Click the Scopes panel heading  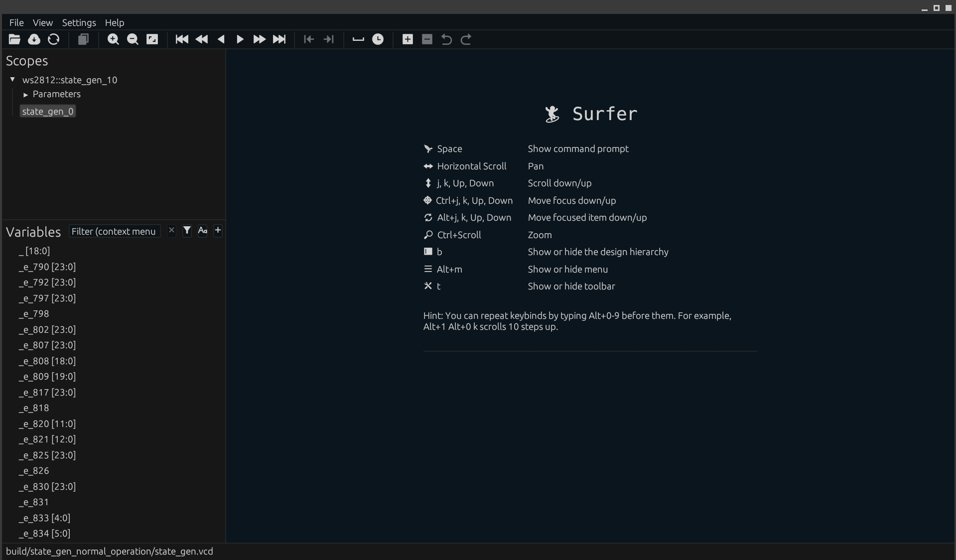[x=27, y=61]
